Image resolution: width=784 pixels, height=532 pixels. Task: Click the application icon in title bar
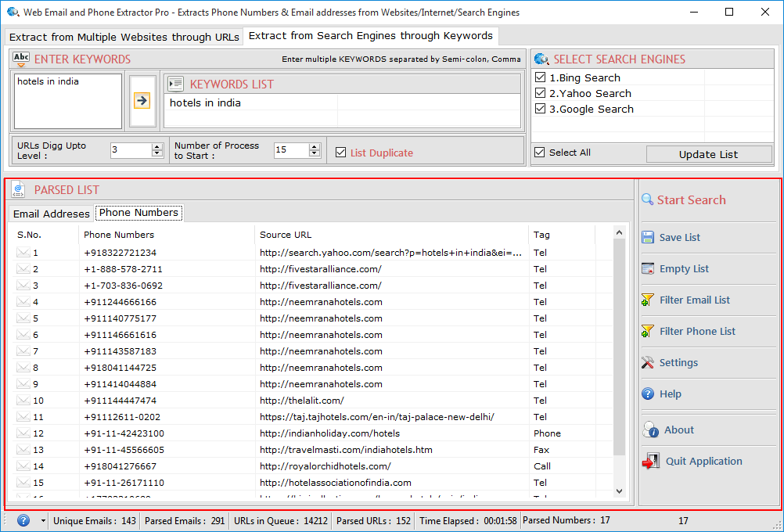point(13,12)
